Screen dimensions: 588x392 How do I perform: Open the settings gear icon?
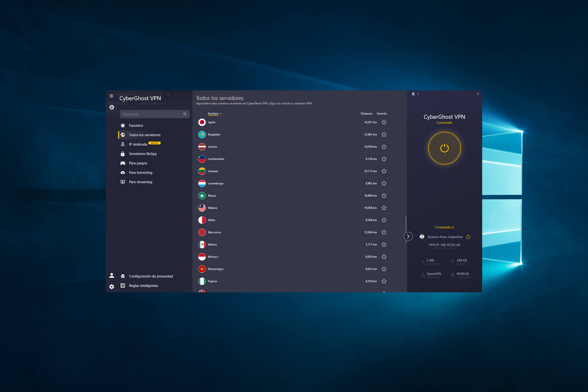click(112, 286)
